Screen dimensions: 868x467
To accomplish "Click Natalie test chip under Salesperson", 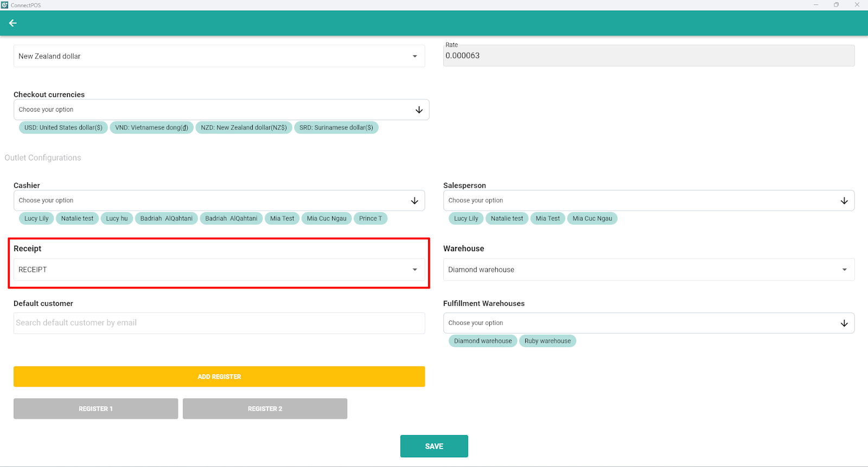I will pyautogui.click(x=507, y=219).
